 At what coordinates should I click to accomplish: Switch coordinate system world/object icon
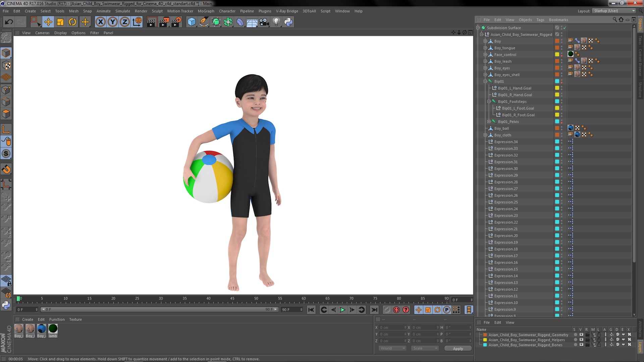click(x=137, y=22)
